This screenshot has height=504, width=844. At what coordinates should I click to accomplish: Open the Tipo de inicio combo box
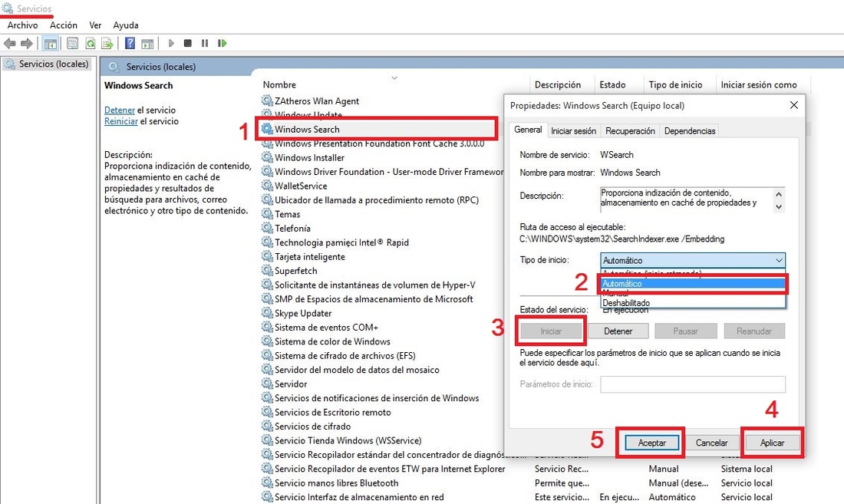point(693,260)
